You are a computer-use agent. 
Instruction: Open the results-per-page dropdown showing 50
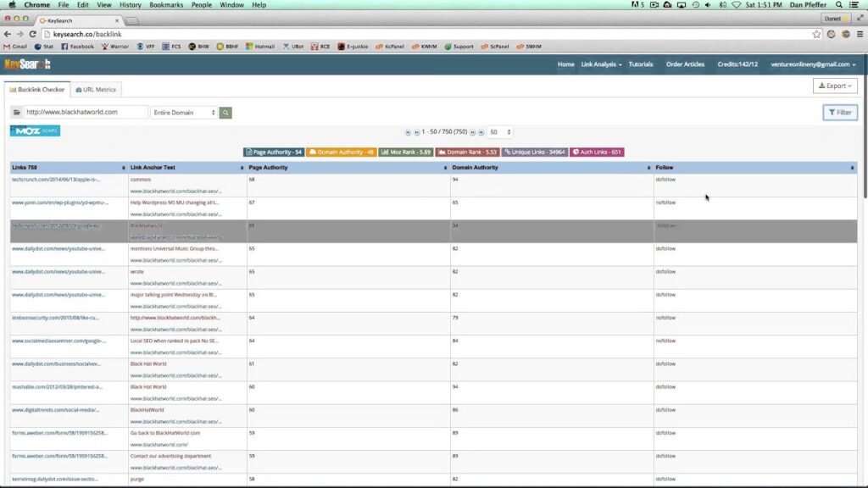500,132
